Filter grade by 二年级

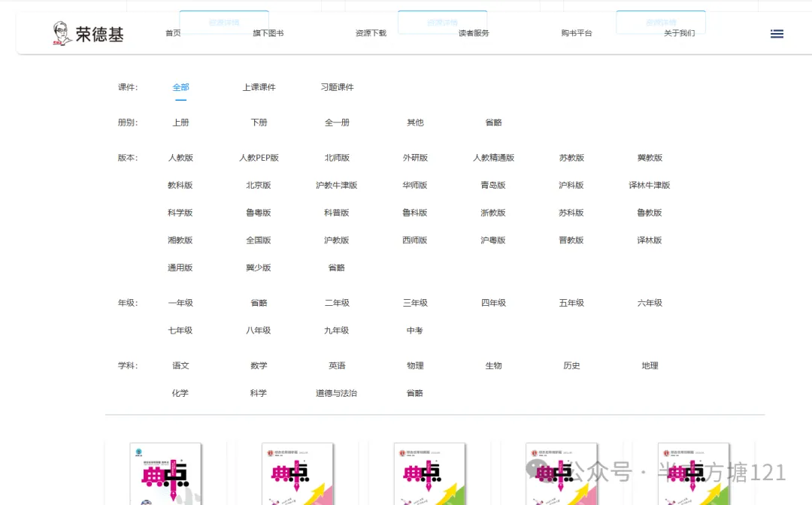[x=337, y=303]
